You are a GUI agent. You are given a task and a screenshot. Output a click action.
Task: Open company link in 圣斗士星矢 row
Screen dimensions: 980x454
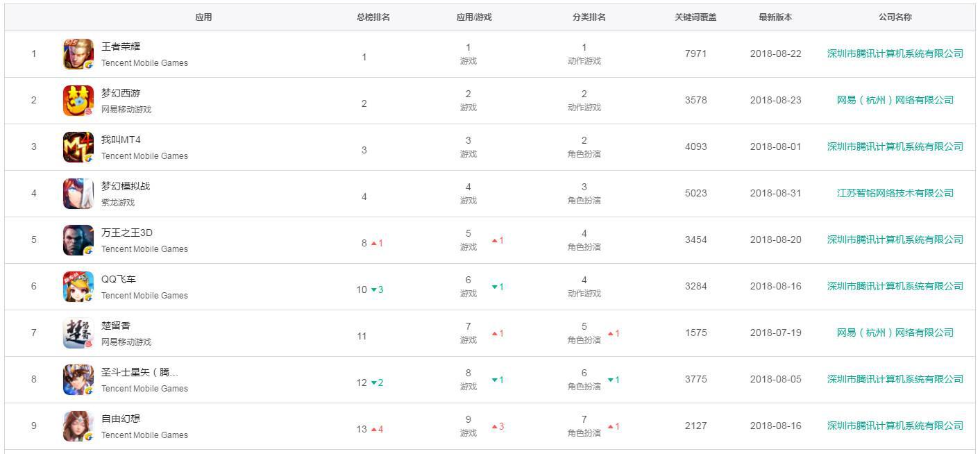coord(895,379)
